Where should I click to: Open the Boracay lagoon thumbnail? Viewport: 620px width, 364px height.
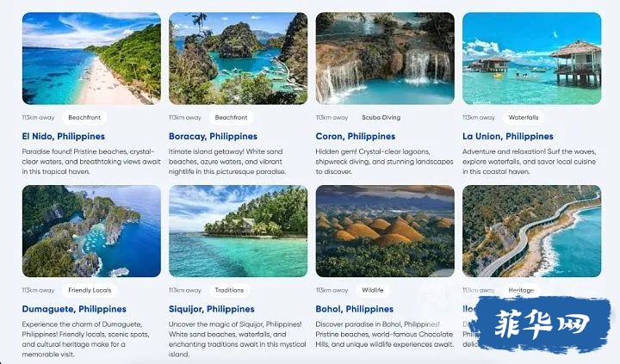tap(238, 59)
